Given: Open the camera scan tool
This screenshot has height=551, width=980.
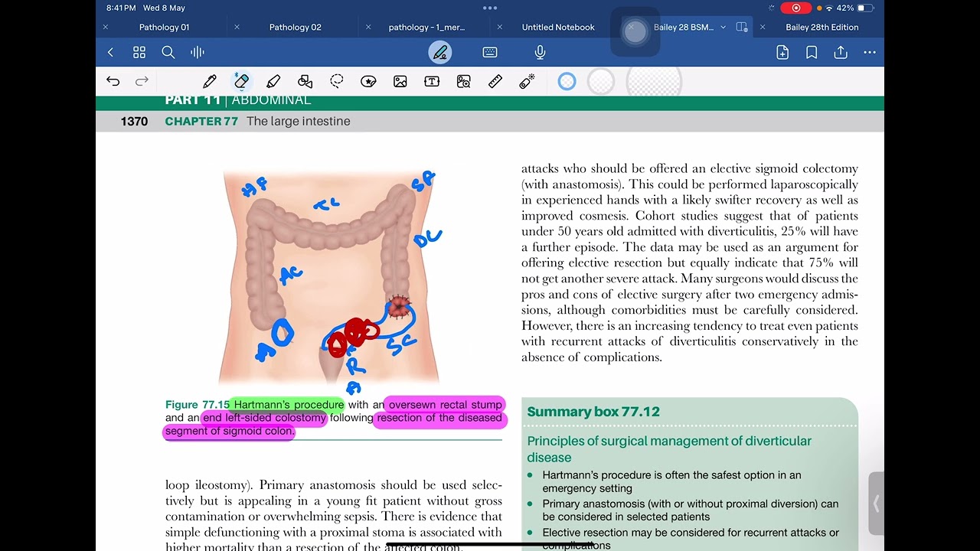Looking at the screenshot, I should tap(464, 81).
